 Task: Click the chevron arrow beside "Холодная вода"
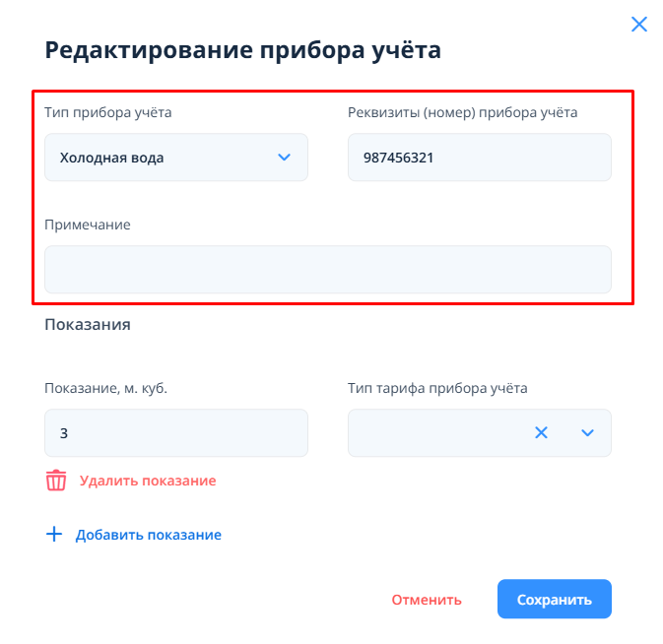pyautogui.click(x=285, y=158)
